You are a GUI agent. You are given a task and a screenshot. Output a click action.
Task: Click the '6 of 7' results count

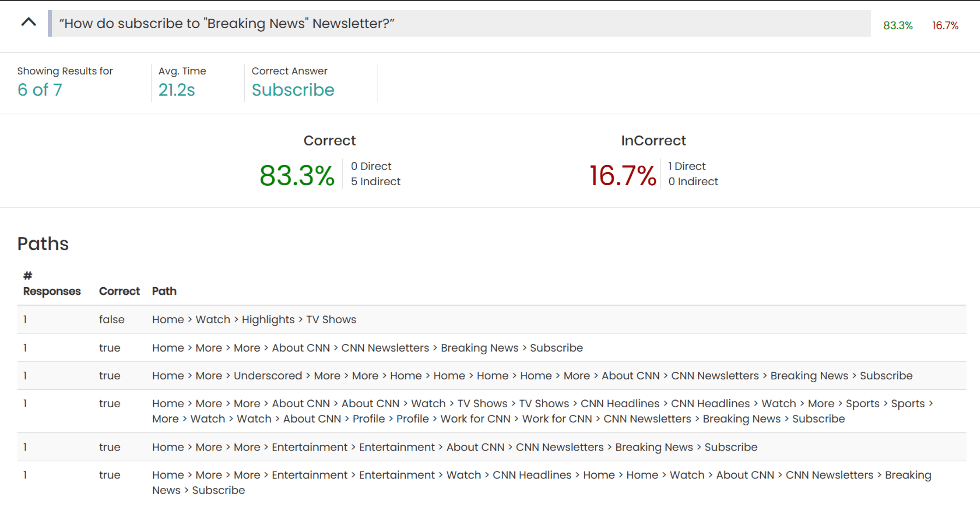point(40,90)
